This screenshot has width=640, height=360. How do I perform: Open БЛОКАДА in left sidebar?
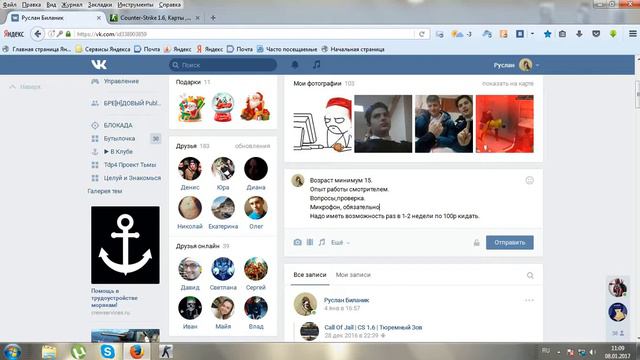click(x=118, y=125)
